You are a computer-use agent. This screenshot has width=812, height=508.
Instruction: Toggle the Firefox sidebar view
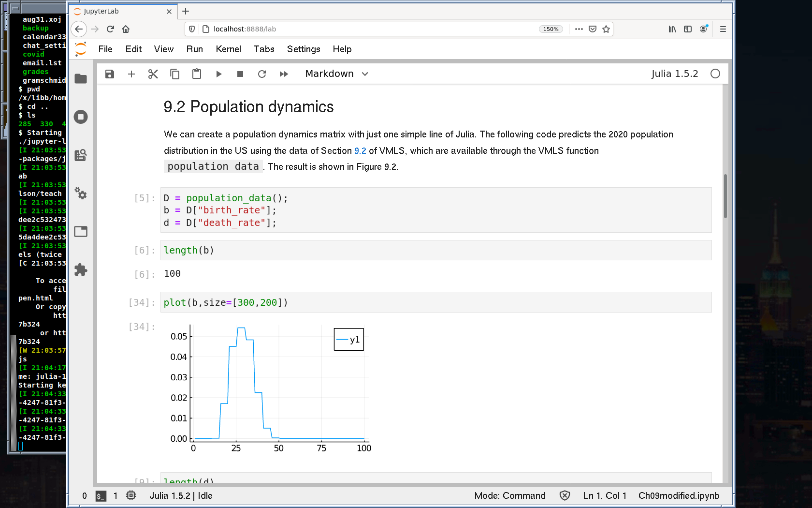(688, 29)
